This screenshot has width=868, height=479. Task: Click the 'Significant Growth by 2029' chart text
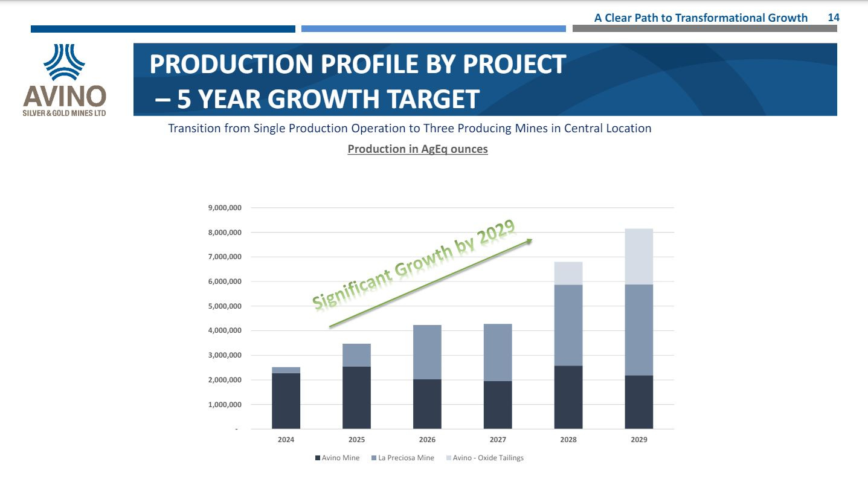pyautogui.click(x=414, y=265)
